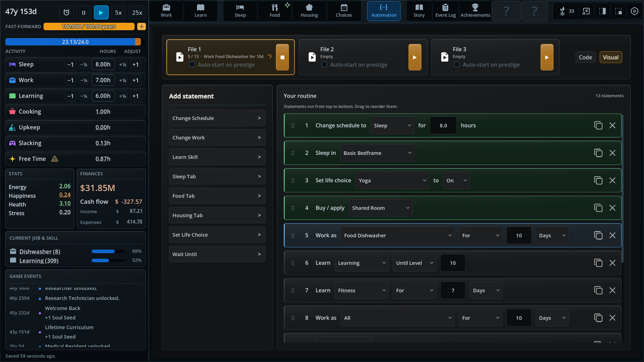The width and height of the screenshot is (644, 362).
Task: Add the Wait Until statement
Action: click(x=217, y=254)
